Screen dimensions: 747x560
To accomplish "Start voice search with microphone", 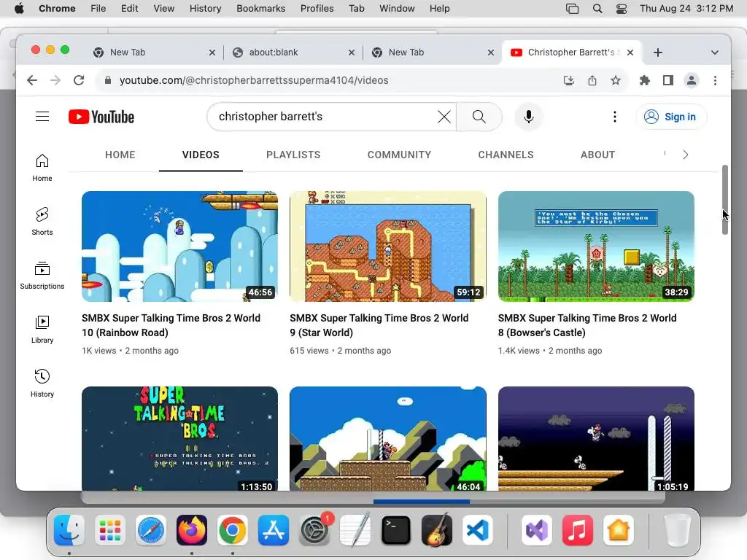I will [528, 117].
